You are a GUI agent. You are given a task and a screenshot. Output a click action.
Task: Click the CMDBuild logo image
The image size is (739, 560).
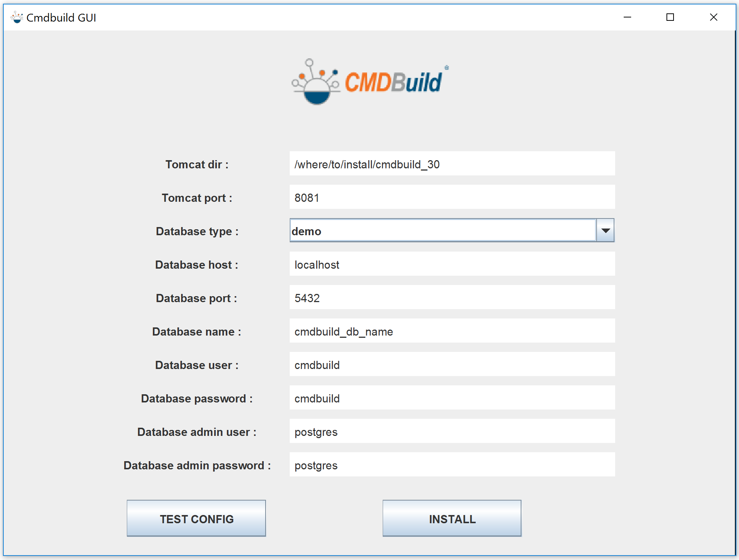tap(369, 82)
